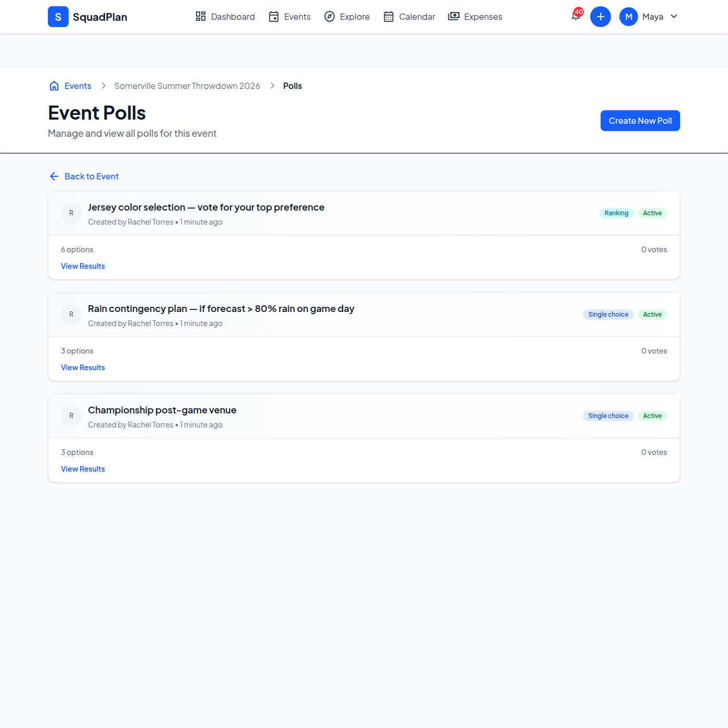Click the home icon in breadcrumb

[x=54, y=86]
